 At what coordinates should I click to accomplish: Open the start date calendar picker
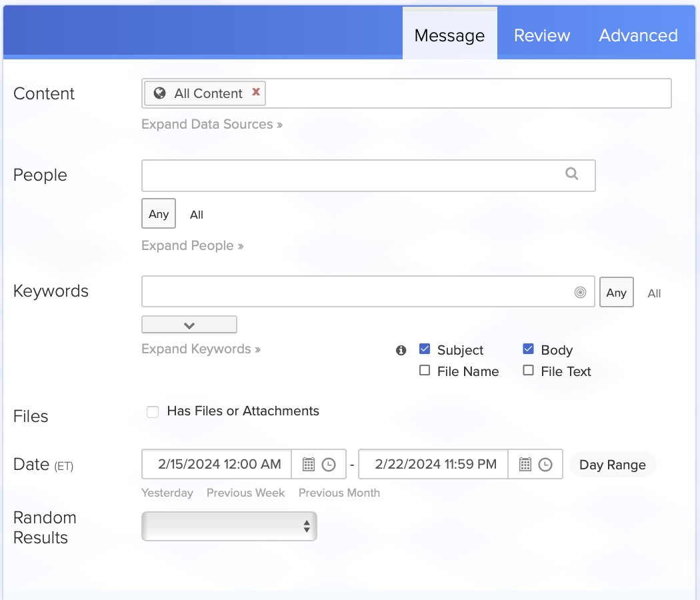pyautogui.click(x=309, y=464)
